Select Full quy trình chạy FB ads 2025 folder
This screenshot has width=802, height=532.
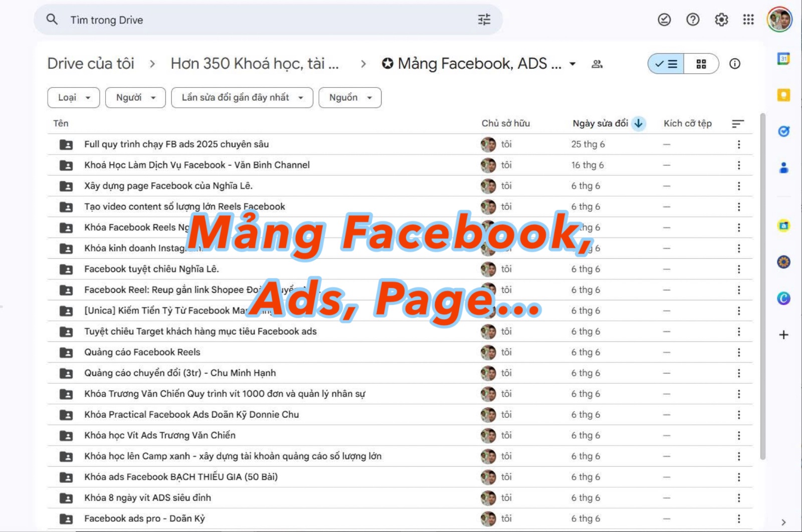click(399, 144)
